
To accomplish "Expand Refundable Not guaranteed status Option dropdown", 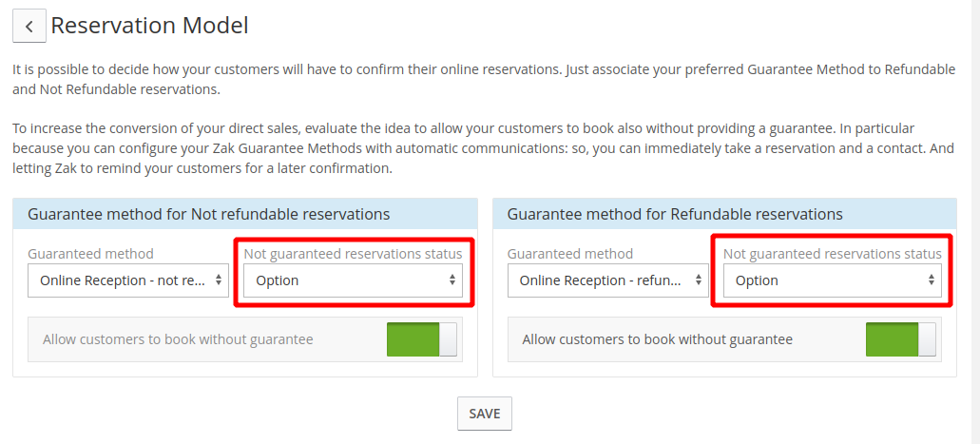I will click(x=832, y=280).
